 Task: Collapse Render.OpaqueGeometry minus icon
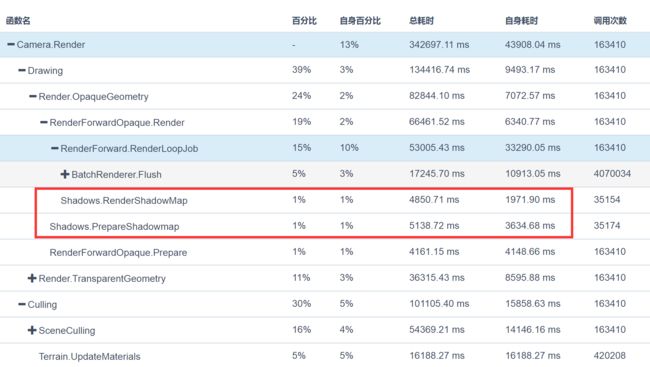pos(33,96)
